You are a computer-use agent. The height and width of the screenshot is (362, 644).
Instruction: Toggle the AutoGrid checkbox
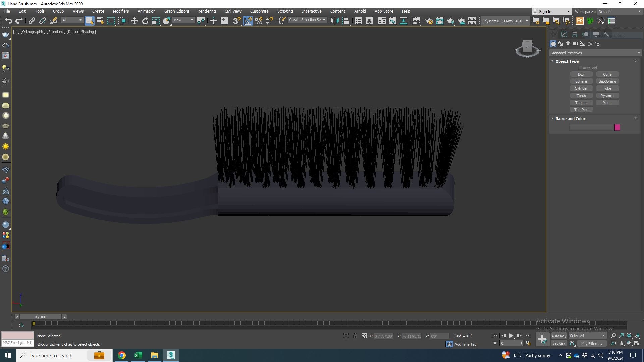580,68
